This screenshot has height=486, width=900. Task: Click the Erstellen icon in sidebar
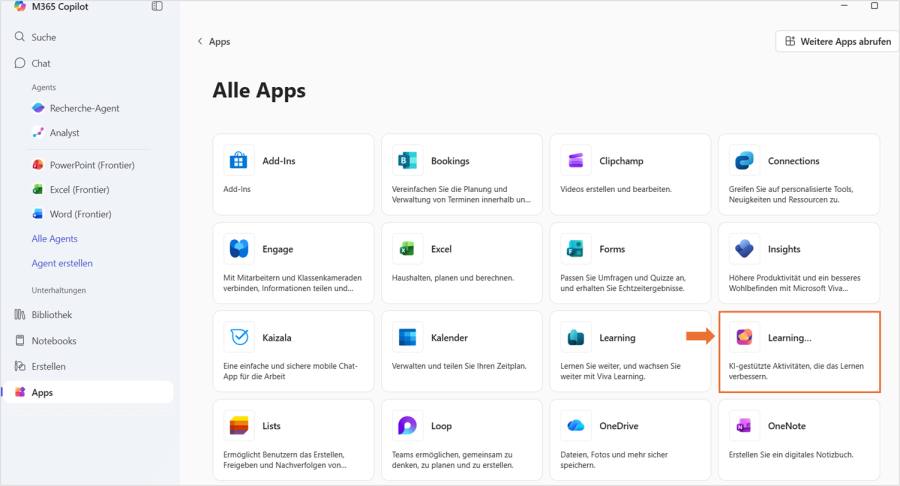[x=20, y=366]
